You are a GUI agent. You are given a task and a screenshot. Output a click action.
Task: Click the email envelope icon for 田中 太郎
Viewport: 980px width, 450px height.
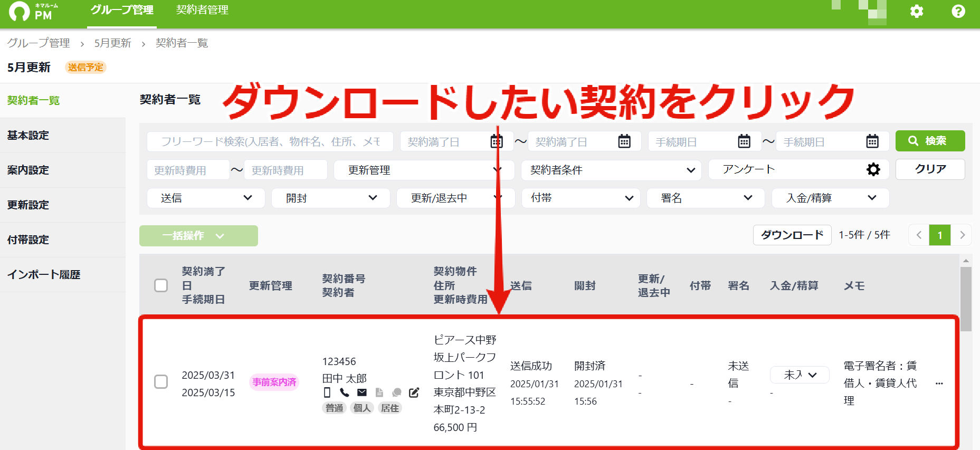[x=362, y=392]
